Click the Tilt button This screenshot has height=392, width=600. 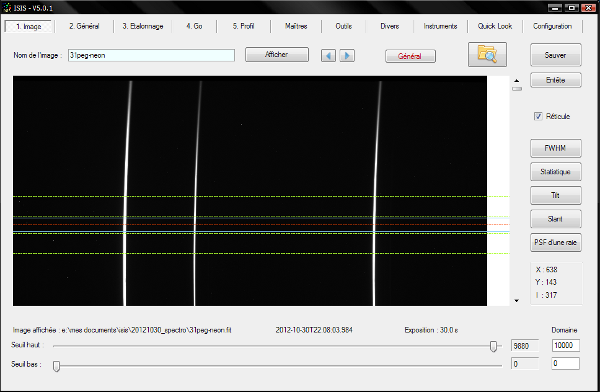click(556, 196)
